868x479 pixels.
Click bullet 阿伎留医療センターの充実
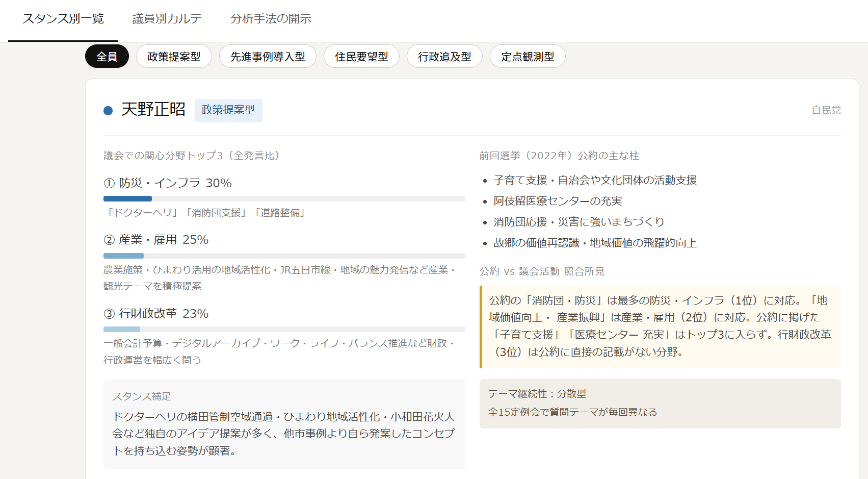(x=558, y=201)
